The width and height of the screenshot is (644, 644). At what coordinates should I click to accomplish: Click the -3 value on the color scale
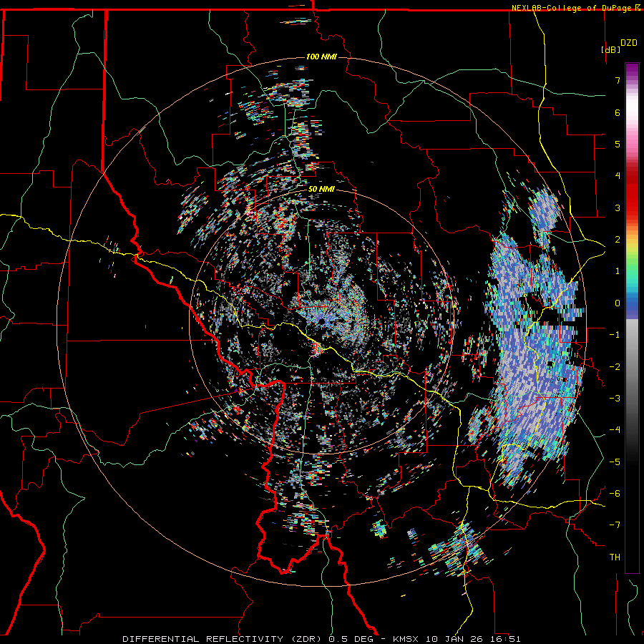click(x=615, y=399)
